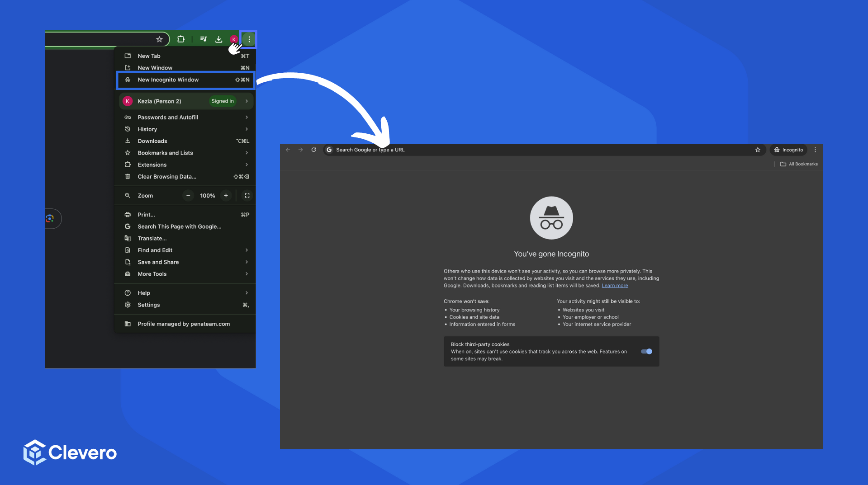The width and height of the screenshot is (868, 485).
Task: Click the Google G icon in address bar
Action: pyautogui.click(x=329, y=150)
